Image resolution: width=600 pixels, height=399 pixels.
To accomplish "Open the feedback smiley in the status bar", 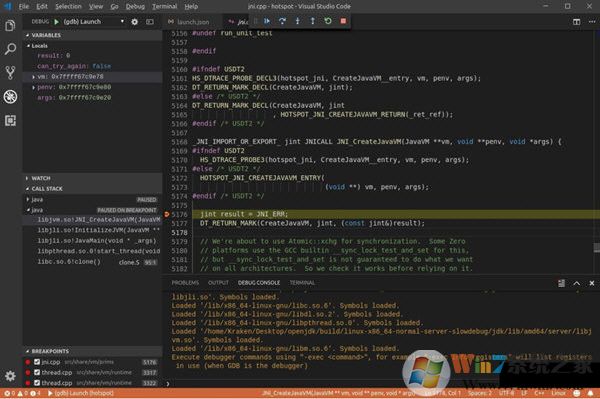I will [577, 393].
